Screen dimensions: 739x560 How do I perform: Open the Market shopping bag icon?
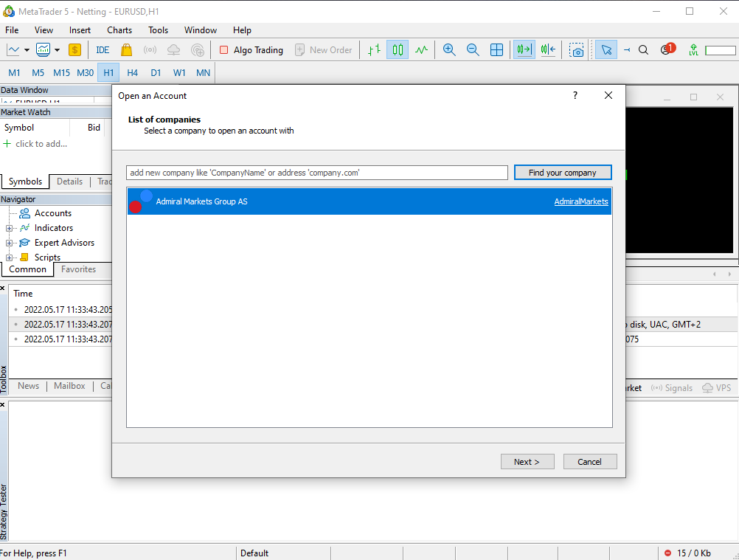pyautogui.click(x=126, y=49)
